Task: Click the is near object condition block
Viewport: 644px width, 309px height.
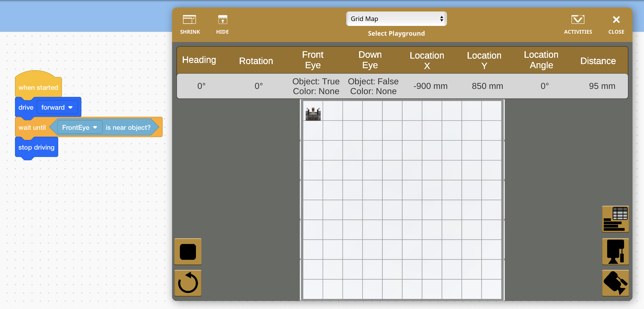Action: point(128,127)
